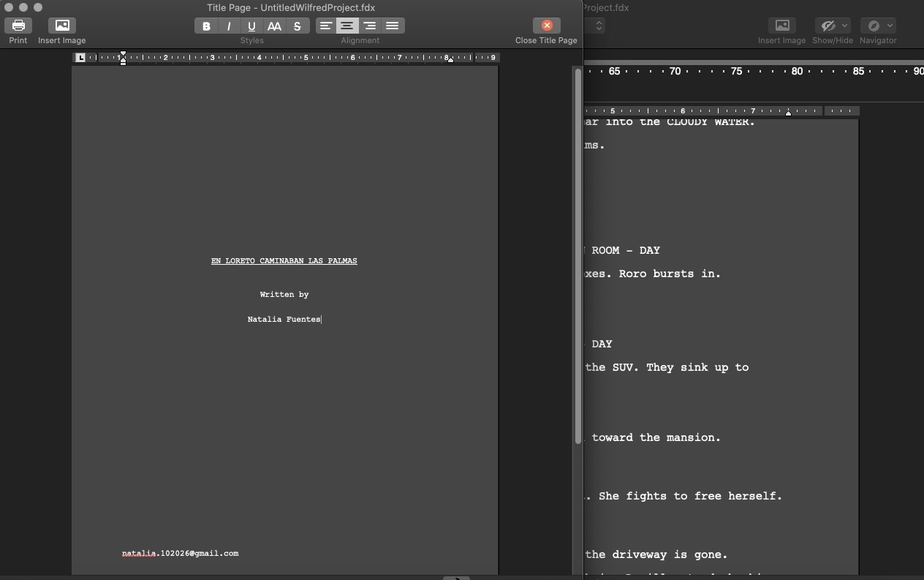
Task: Align text to the left
Action: [325, 26]
